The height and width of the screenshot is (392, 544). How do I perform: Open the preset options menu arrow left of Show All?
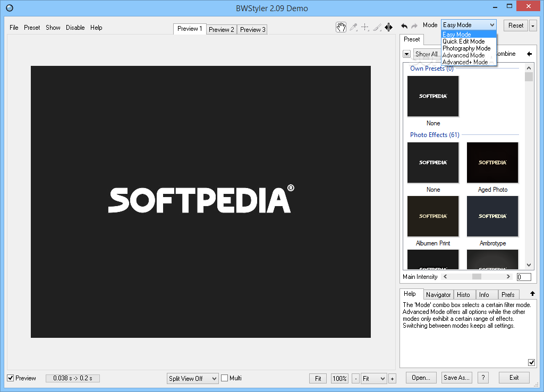pyautogui.click(x=406, y=54)
